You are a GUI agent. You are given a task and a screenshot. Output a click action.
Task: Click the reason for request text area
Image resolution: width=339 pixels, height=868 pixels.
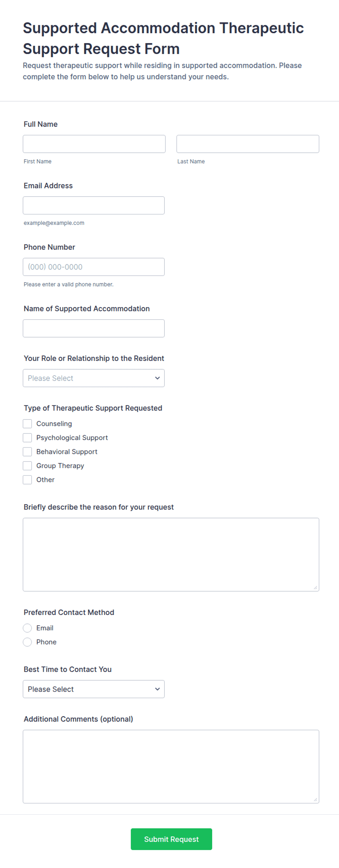tap(171, 554)
